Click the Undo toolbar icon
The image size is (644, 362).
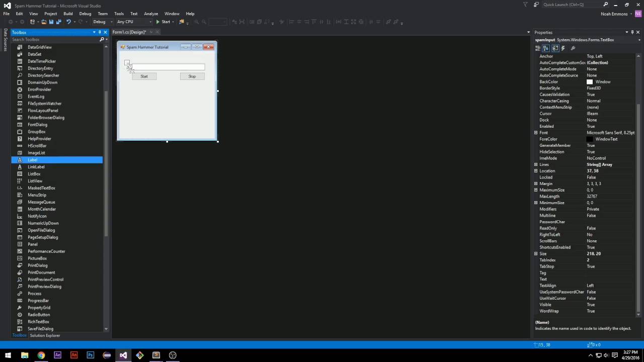68,22
